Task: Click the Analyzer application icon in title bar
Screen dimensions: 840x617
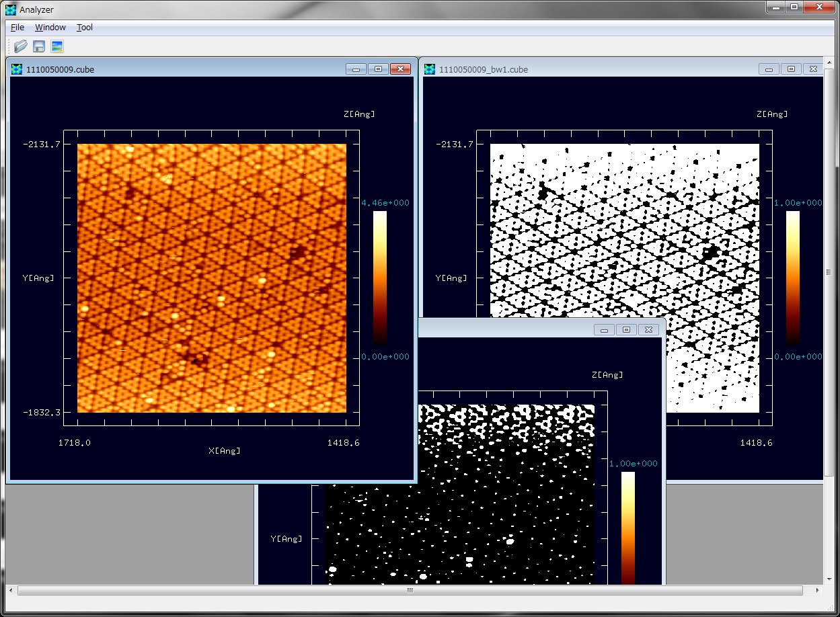Action: 11,9
